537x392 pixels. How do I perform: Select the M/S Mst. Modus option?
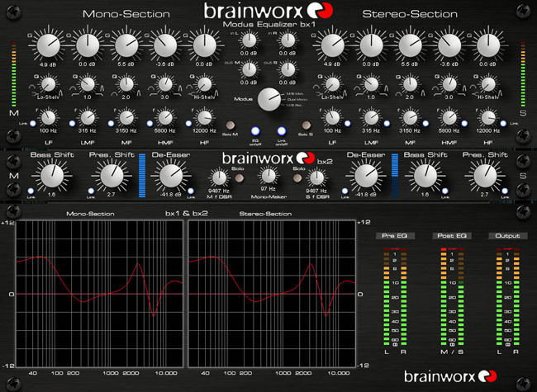(295, 93)
